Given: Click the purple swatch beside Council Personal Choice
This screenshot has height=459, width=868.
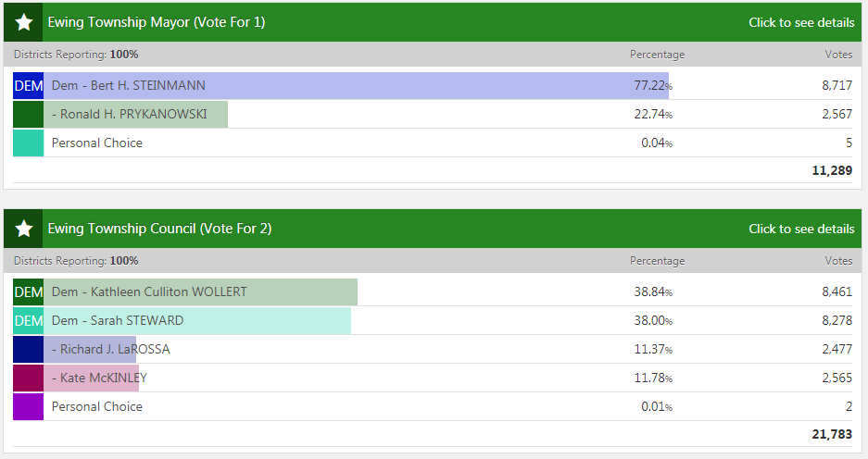Looking at the screenshot, I should coord(28,407).
